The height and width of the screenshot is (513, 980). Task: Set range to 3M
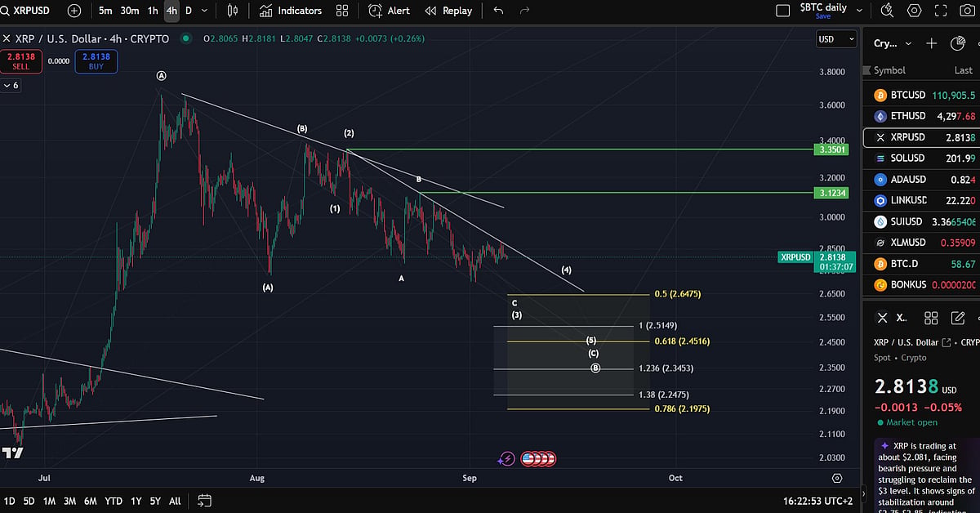coord(69,501)
